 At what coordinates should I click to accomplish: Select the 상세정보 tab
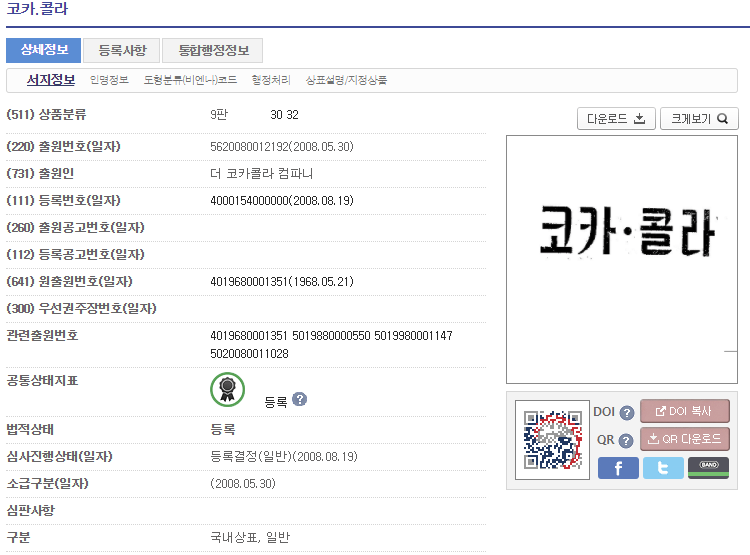pyautogui.click(x=43, y=50)
